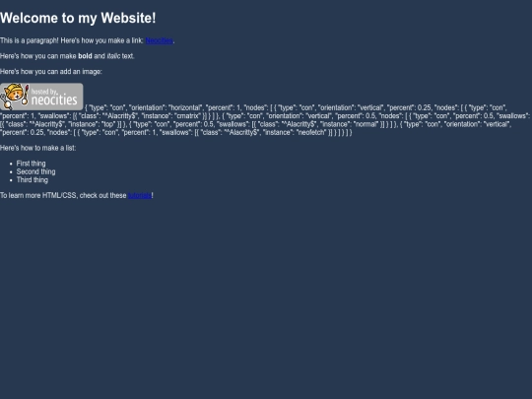This screenshot has height=399, width=532.
Task: Click the Third thing list item
Action: click(x=33, y=180)
